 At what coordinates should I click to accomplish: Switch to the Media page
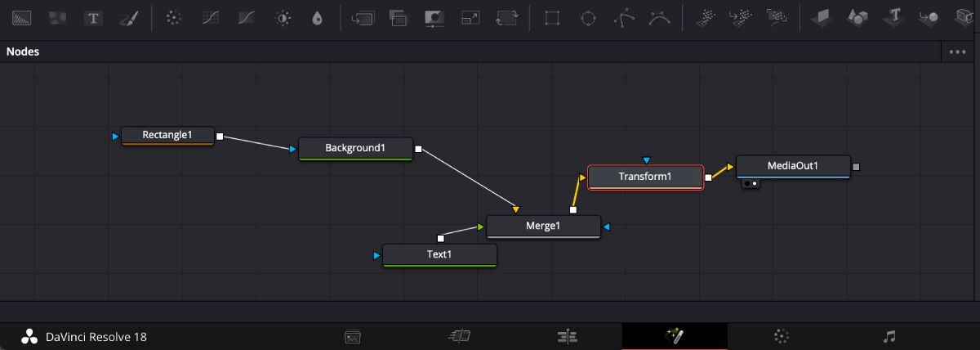(x=353, y=336)
